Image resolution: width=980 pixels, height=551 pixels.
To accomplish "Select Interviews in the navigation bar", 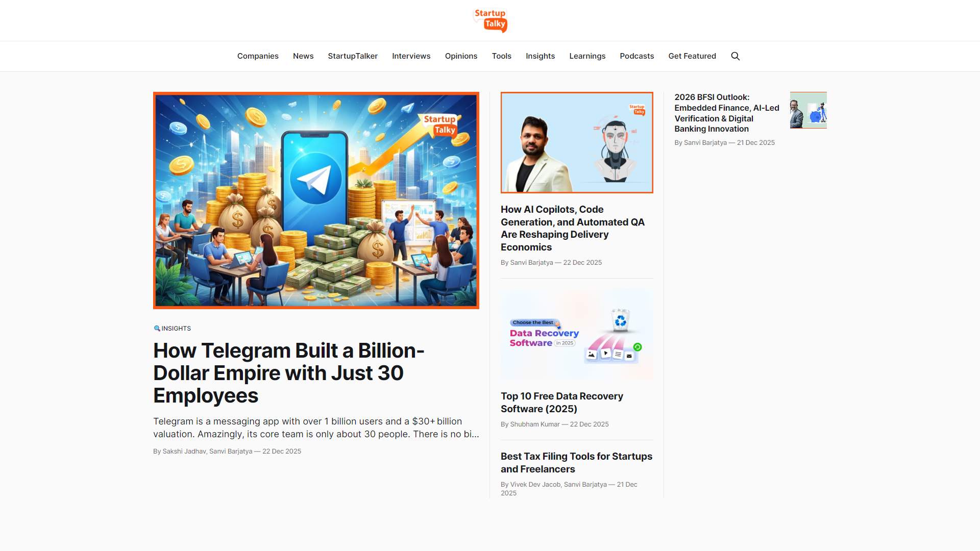I will pos(411,56).
